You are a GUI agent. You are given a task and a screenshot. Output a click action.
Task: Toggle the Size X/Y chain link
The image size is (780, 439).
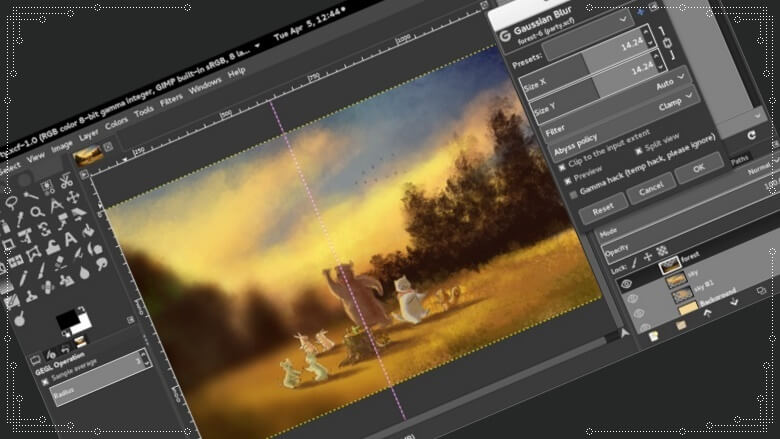click(x=668, y=43)
